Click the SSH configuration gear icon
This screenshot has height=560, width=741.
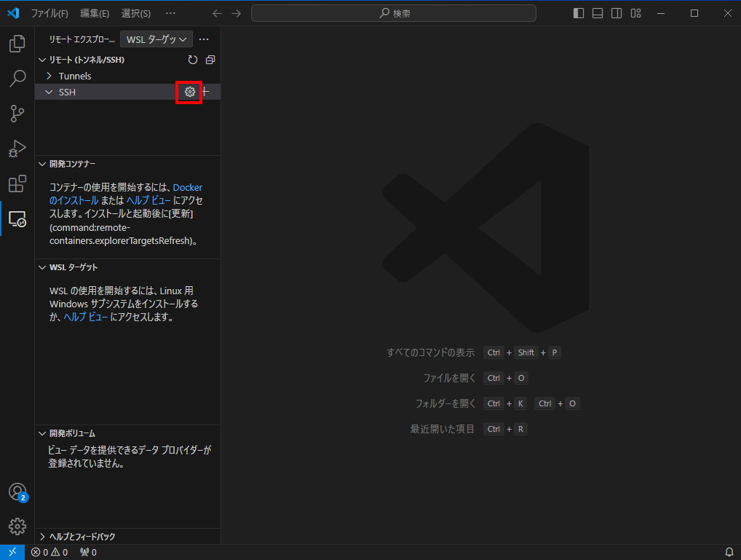click(189, 92)
